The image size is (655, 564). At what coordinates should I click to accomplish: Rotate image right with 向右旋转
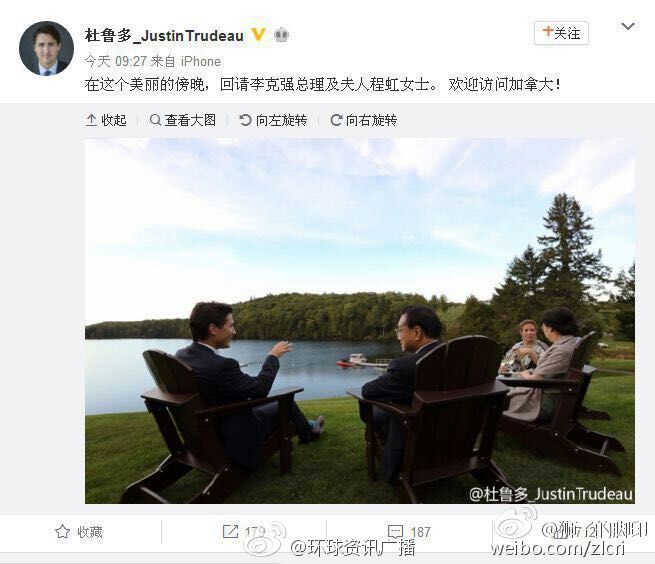click(363, 120)
